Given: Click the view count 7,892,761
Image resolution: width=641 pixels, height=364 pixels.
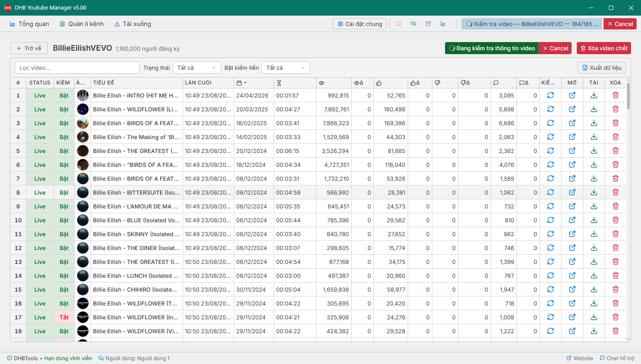Looking at the screenshot, I should [336, 109].
